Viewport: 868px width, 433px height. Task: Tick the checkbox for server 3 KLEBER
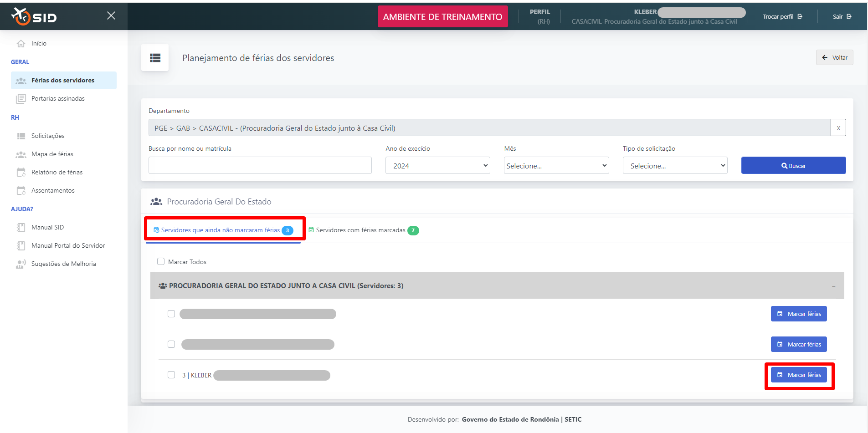point(171,375)
